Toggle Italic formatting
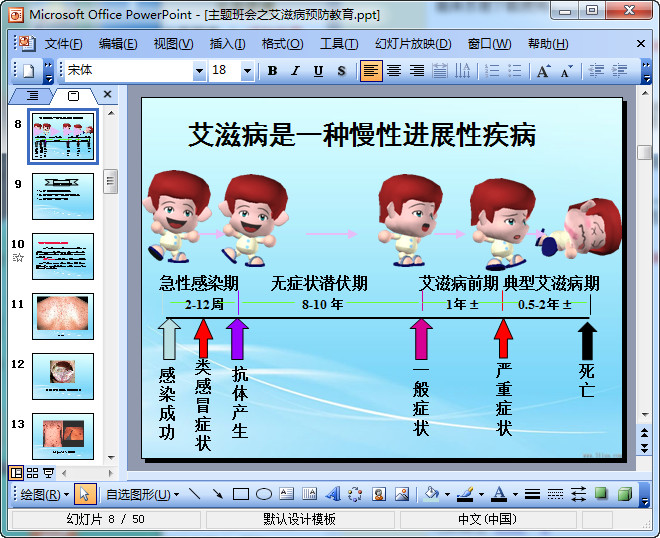660x538 pixels. pyautogui.click(x=295, y=71)
